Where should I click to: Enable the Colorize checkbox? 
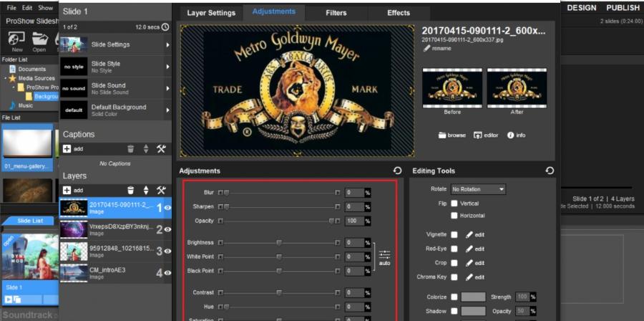[x=454, y=297]
